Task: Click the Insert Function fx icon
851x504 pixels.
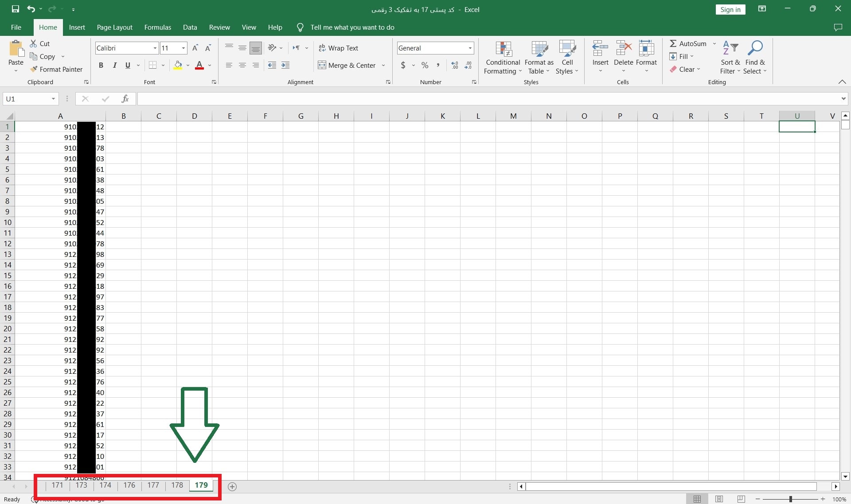Action: (x=125, y=99)
